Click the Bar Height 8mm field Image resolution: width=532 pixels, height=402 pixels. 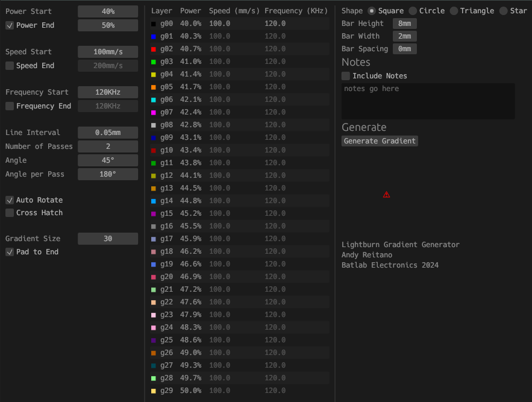pyautogui.click(x=404, y=24)
